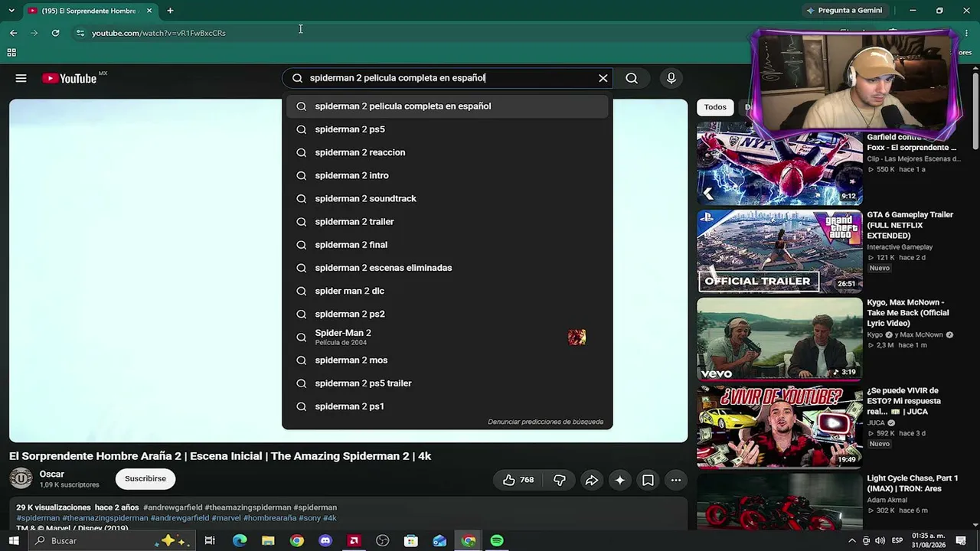980x551 pixels.
Task: Pick the 'spider man 2 dlc' suggestion
Action: point(447,291)
